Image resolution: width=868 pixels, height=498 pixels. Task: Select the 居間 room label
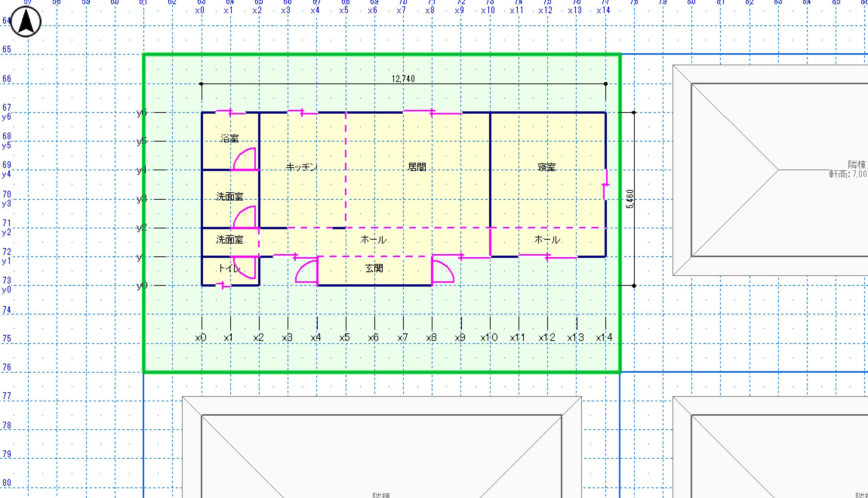click(417, 167)
